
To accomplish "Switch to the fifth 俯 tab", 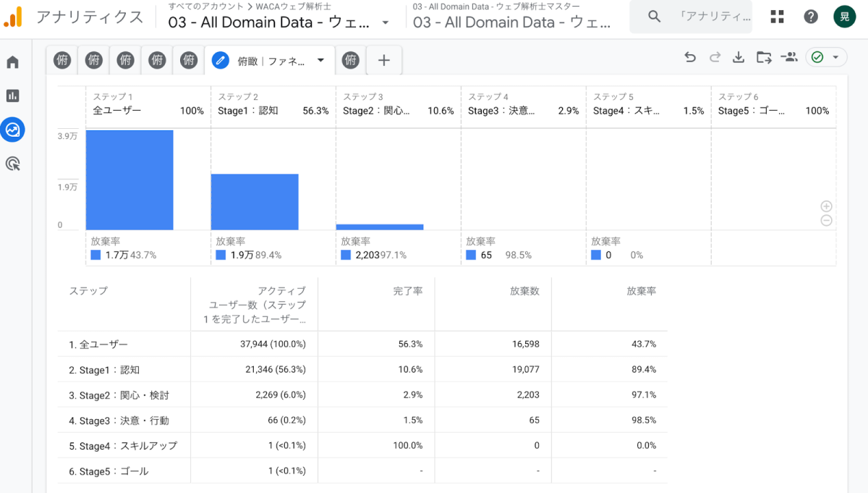I will 189,61.
